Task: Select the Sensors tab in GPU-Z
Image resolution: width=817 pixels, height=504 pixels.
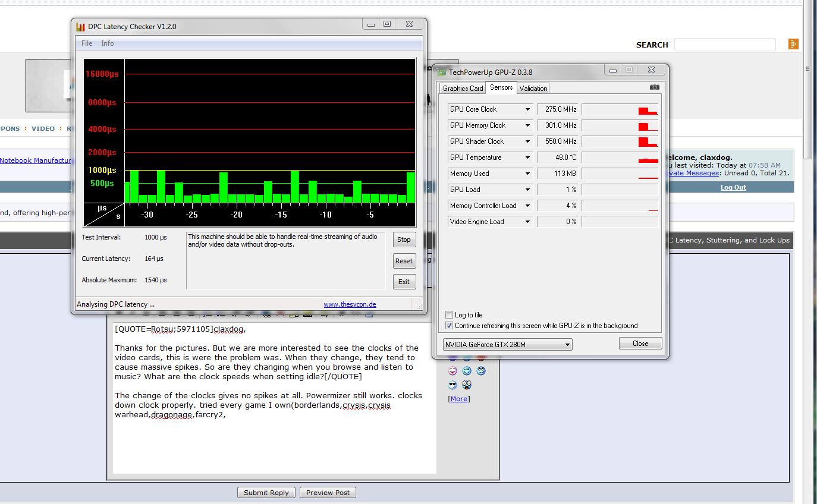Action: pos(501,87)
